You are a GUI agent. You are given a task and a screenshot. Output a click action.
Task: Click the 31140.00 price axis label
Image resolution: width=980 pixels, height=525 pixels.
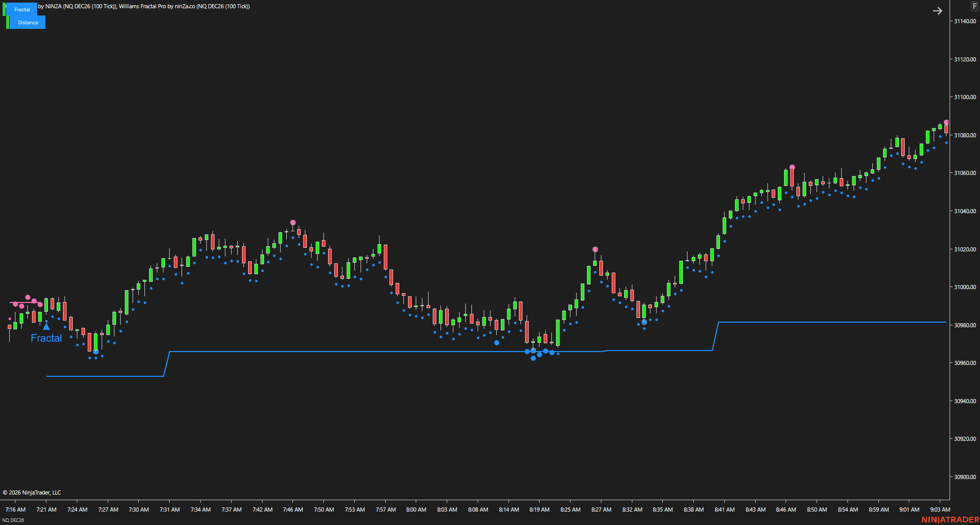965,21
